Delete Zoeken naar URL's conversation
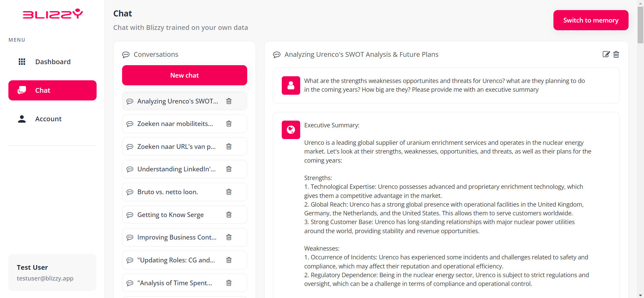Screen dimensions: 644x298 pyautogui.click(x=229, y=146)
